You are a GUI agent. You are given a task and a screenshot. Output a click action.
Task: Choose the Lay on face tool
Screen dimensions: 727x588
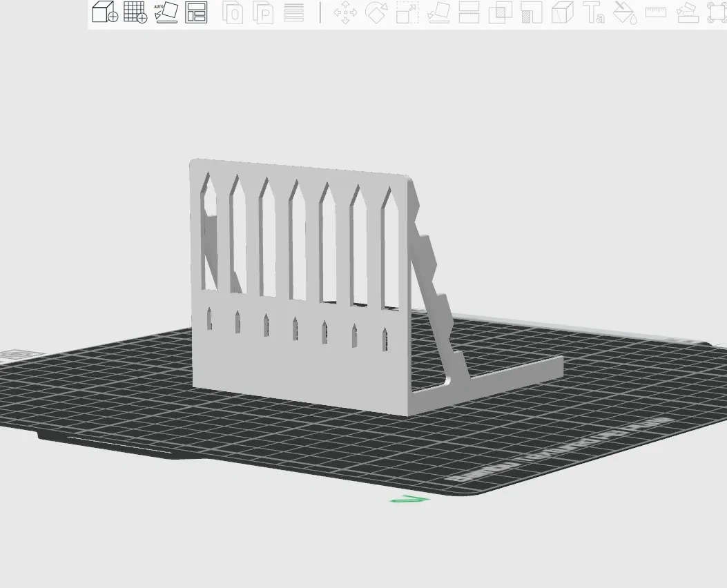[x=438, y=12]
